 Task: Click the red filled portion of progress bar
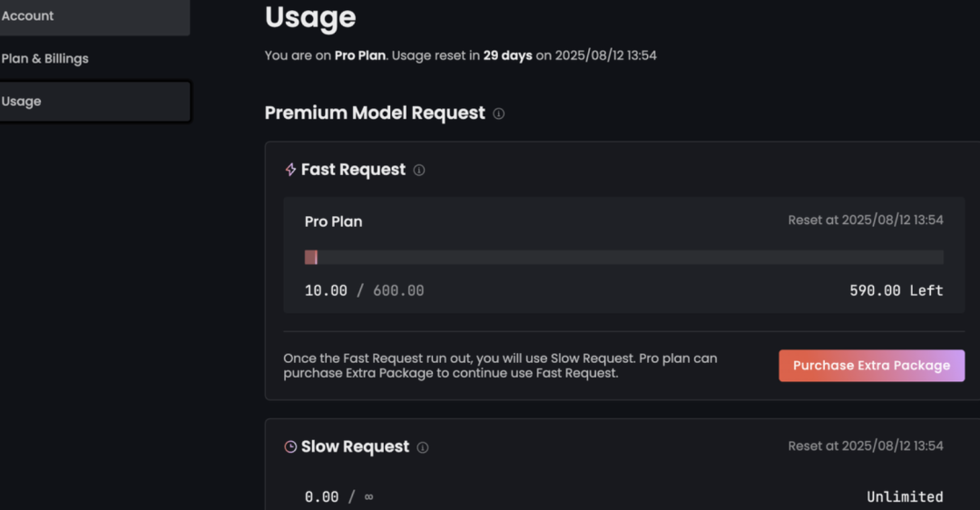[310, 258]
